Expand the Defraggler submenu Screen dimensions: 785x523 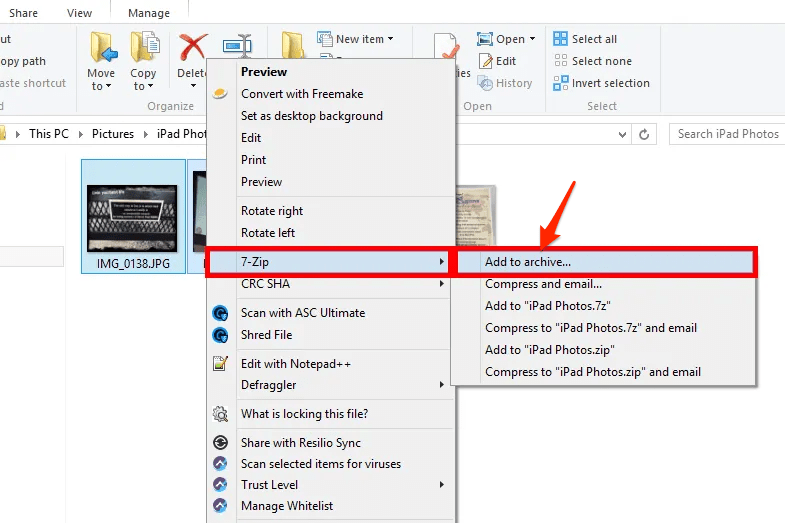pos(330,385)
